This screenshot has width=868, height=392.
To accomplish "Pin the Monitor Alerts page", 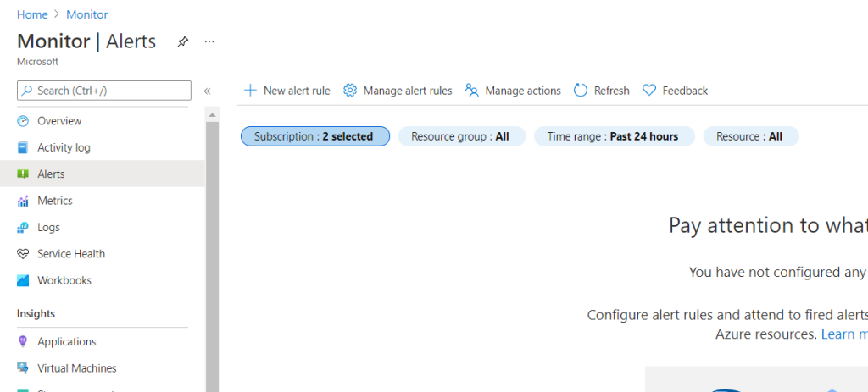I will click(x=182, y=42).
